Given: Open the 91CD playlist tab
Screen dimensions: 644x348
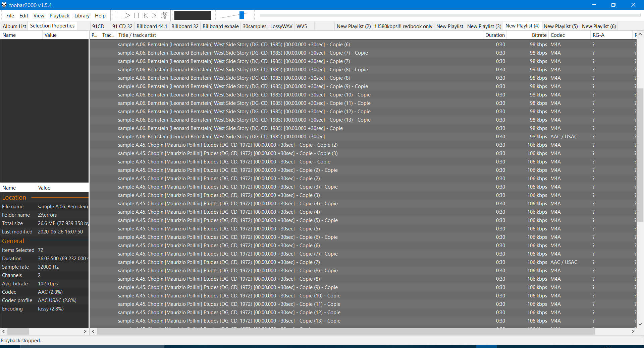Looking at the screenshot, I should click(98, 26).
